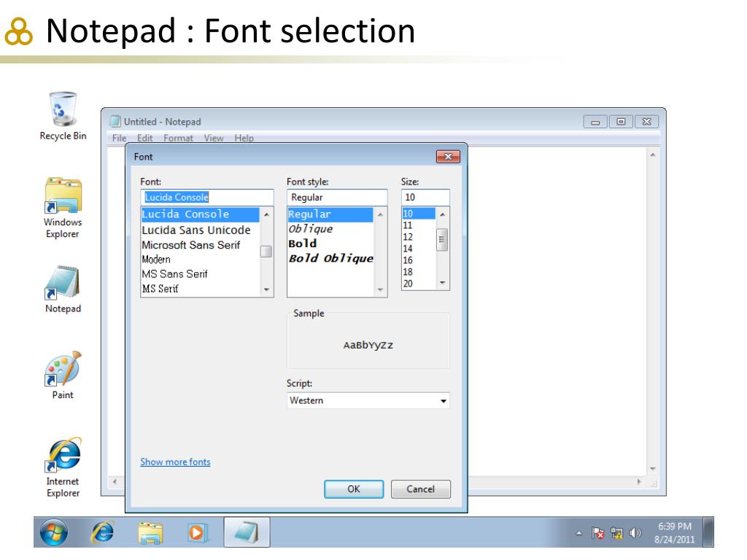Click the Font style input field
This screenshot has height=560, width=747.
point(337,197)
